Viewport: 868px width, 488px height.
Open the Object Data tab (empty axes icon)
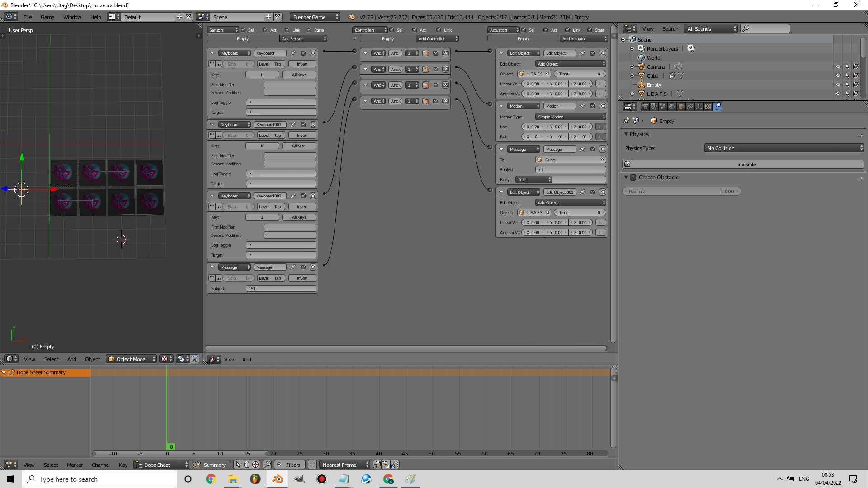[699, 107]
